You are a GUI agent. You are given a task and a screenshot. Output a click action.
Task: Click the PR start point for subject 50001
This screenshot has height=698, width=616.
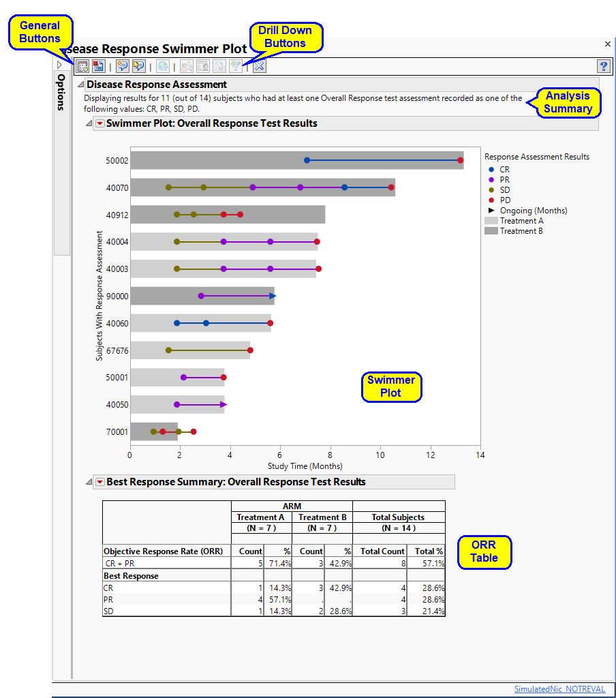pos(183,378)
